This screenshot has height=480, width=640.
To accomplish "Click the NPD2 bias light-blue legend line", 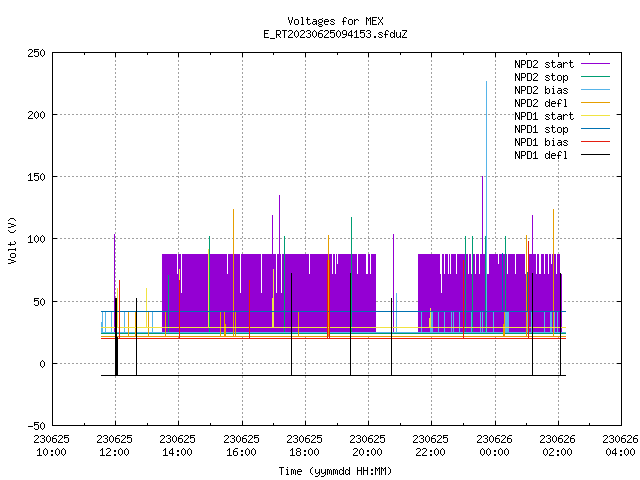I will [595, 90].
